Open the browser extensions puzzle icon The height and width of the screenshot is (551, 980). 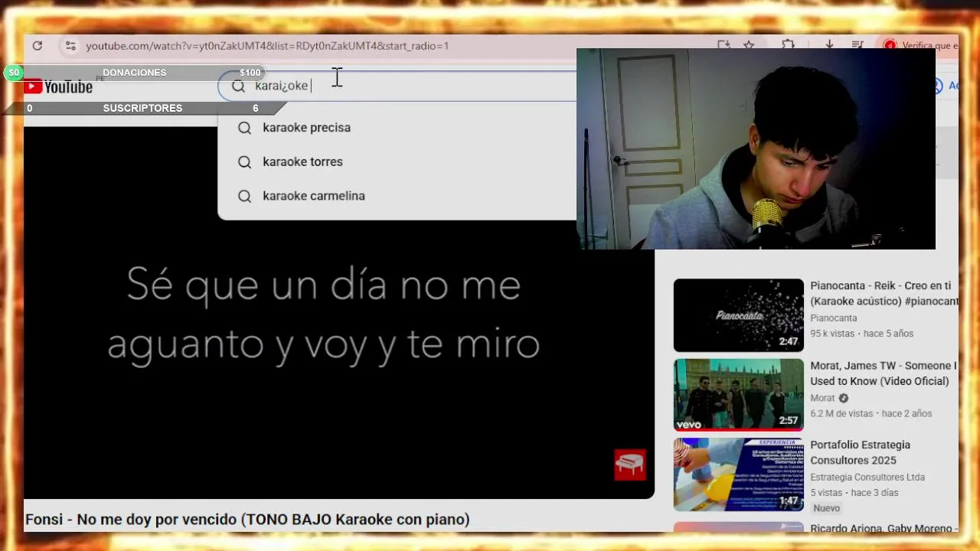788,45
